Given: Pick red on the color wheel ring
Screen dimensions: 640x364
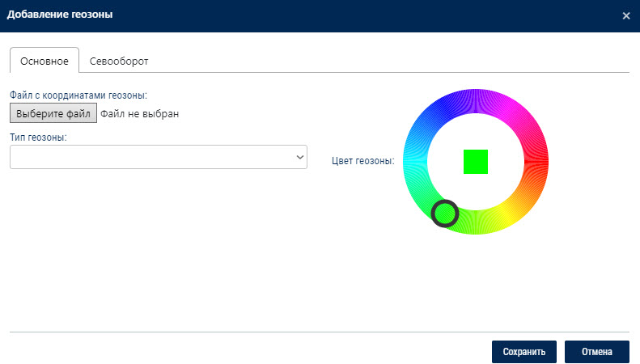Looking at the screenshot, I should click(536, 162).
